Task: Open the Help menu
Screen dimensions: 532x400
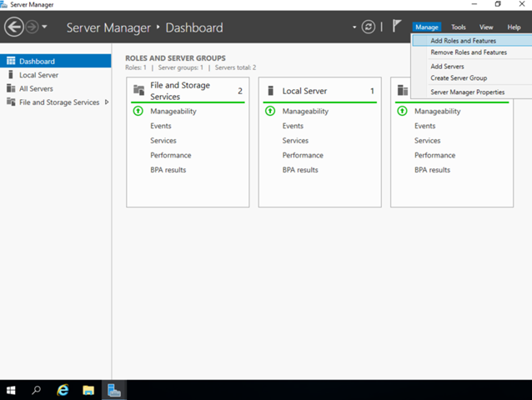Action: click(x=514, y=27)
